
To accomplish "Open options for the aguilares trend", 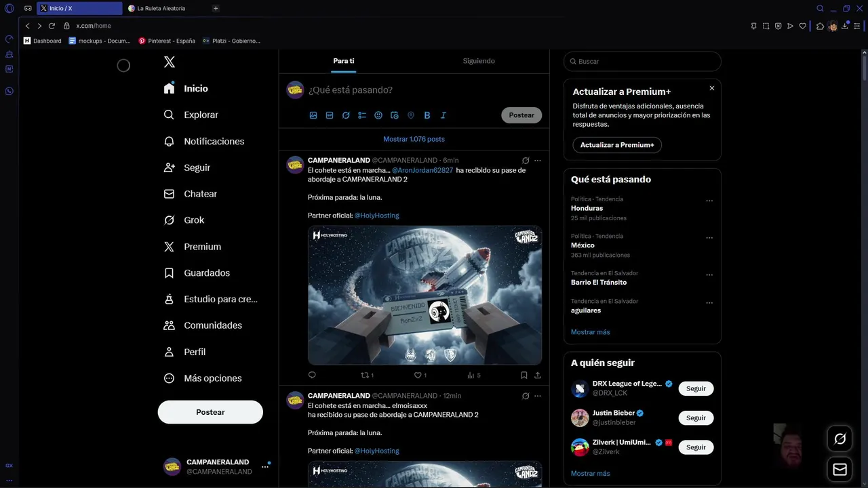I will point(709,303).
